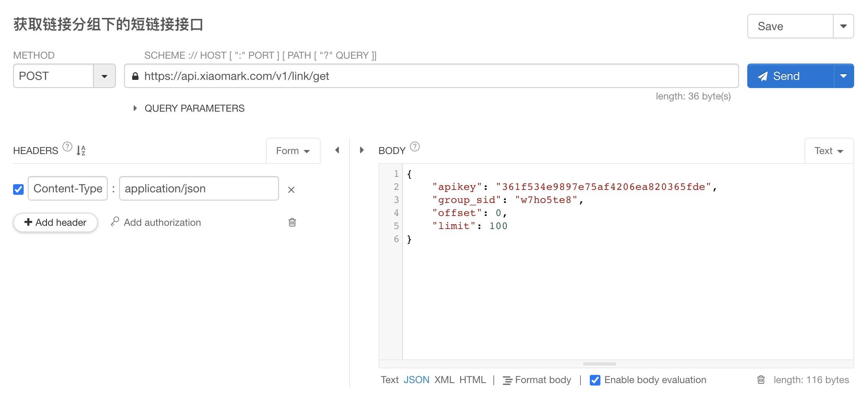
Task: Disable the Enable body evaluation checkbox
Action: (x=595, y=380)
